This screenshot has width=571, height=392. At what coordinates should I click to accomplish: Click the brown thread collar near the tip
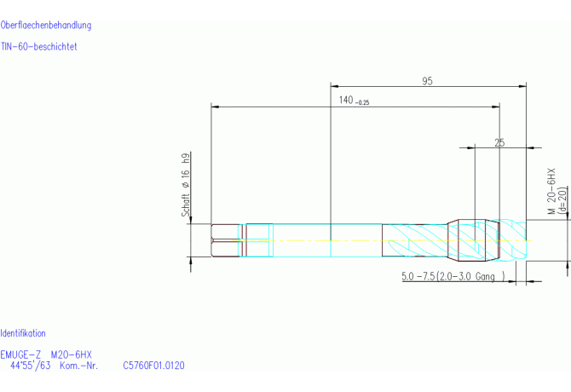click(473, 240)
